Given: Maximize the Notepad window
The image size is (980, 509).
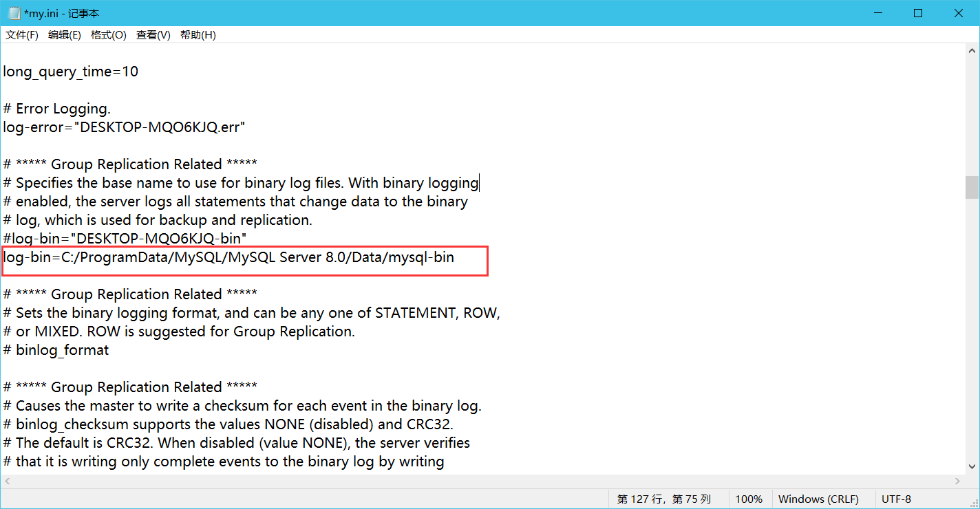Looking at the screenshot, I should 918,13.
